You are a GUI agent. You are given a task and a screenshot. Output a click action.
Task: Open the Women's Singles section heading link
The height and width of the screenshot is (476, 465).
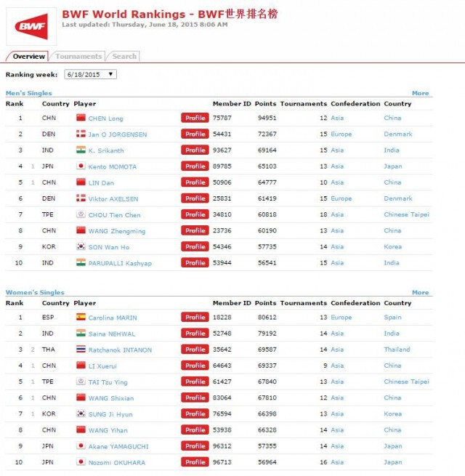pos(35,292)
